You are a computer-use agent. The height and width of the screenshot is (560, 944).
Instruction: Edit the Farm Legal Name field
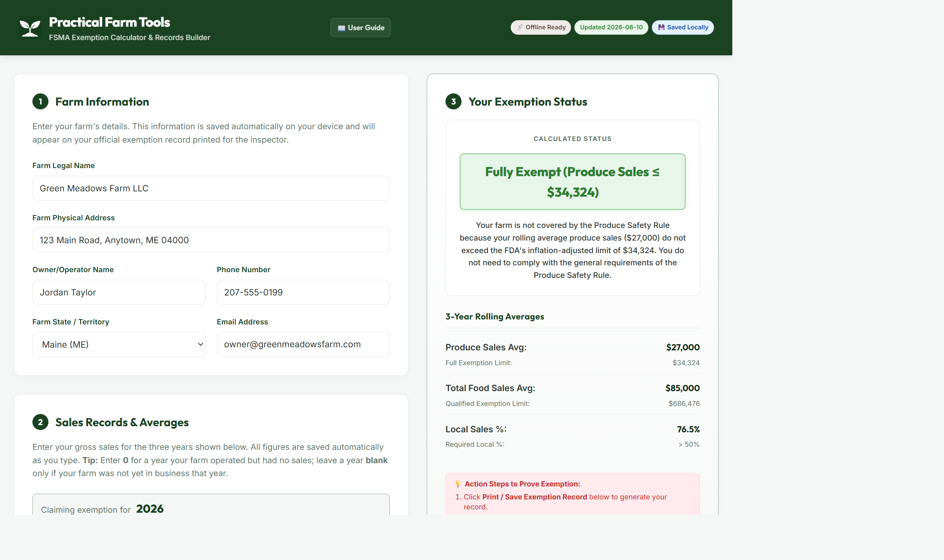(x=211, y=188)
